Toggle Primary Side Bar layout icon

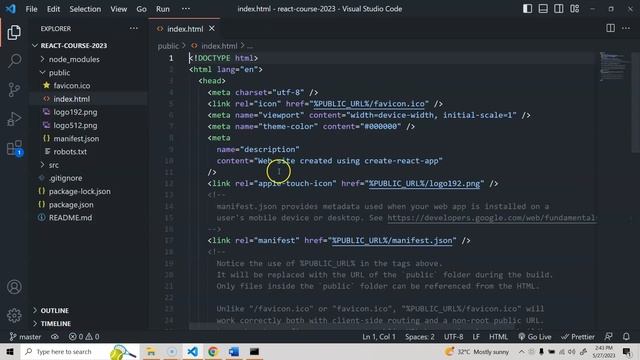pos(527,9)
